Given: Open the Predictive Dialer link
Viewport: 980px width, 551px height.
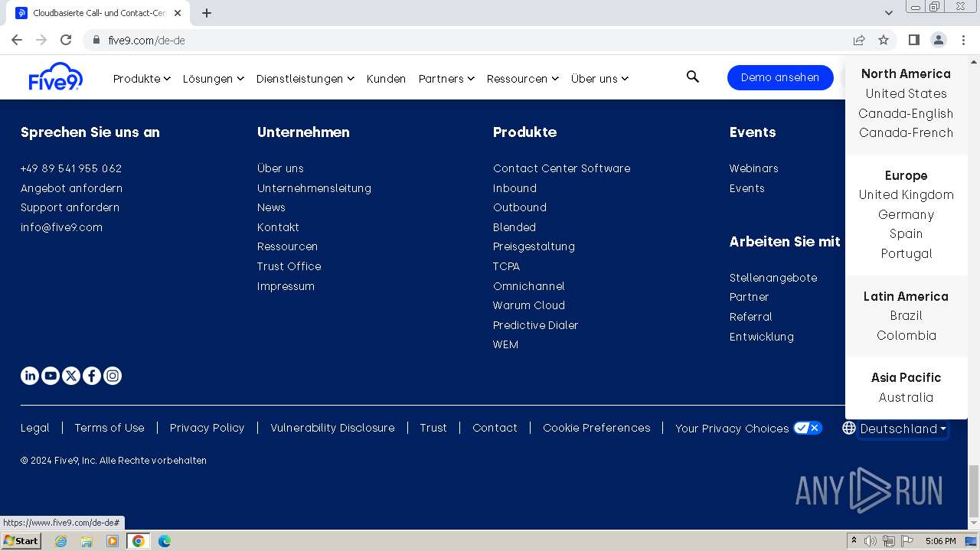Looking at the screenshot, I should 535,325.
